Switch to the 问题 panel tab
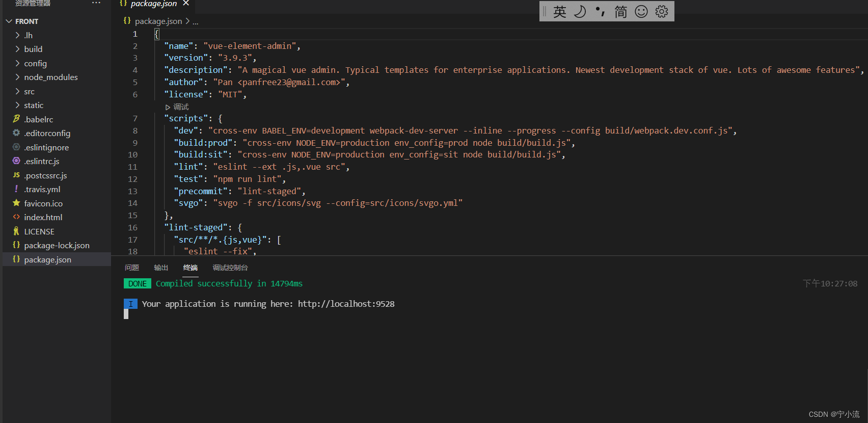 132,268
